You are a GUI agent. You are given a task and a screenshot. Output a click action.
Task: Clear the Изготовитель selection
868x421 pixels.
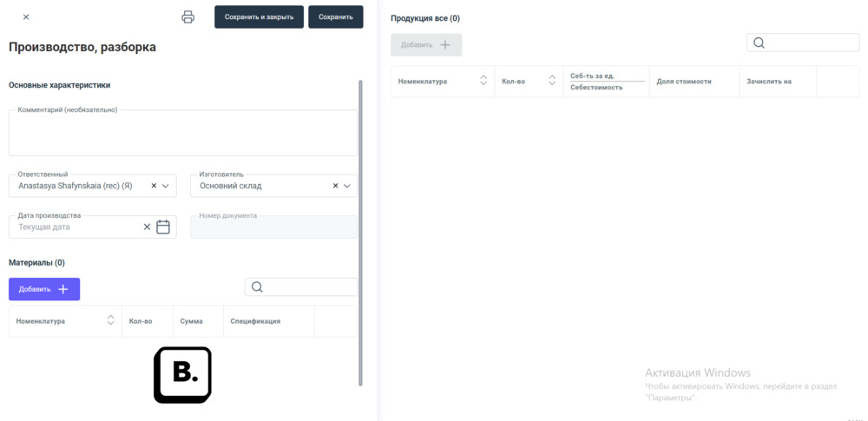pos(335,186)
